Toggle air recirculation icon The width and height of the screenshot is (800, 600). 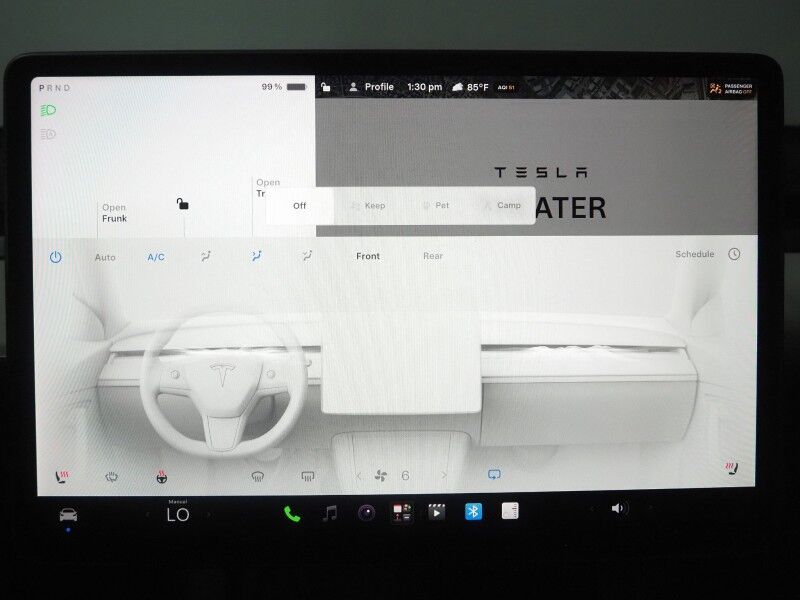click(x=494, y=474)
